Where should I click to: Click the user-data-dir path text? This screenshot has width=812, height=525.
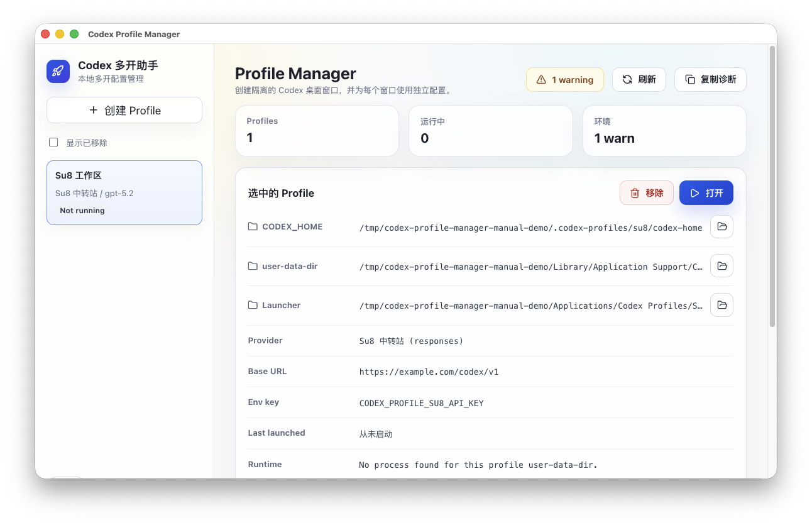(x=531, y=267)
